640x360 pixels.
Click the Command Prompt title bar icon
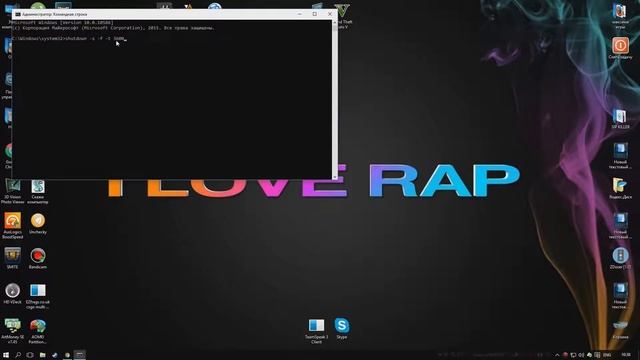tap(18, 14)
